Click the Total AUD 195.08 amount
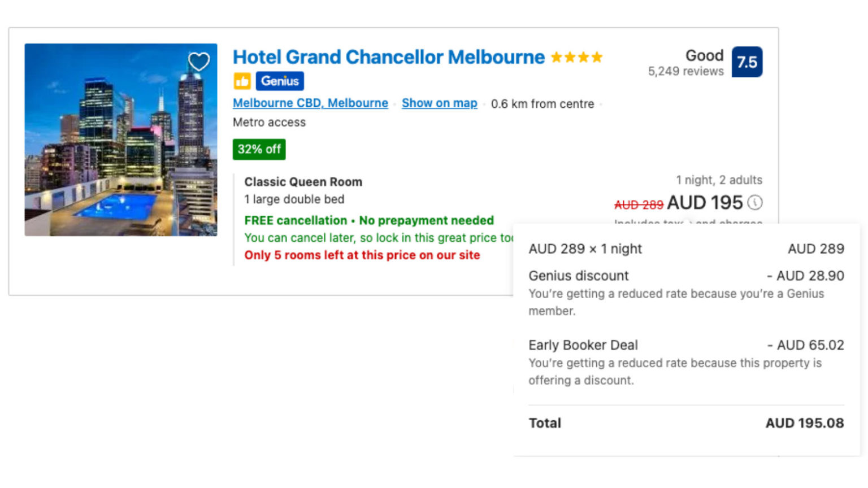This screenshot has width=868, height=488. click(x=804, y=423)
